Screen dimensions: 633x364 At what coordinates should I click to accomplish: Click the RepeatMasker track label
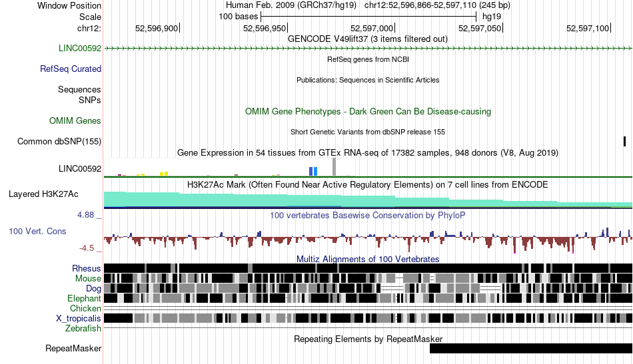[73, 349]
